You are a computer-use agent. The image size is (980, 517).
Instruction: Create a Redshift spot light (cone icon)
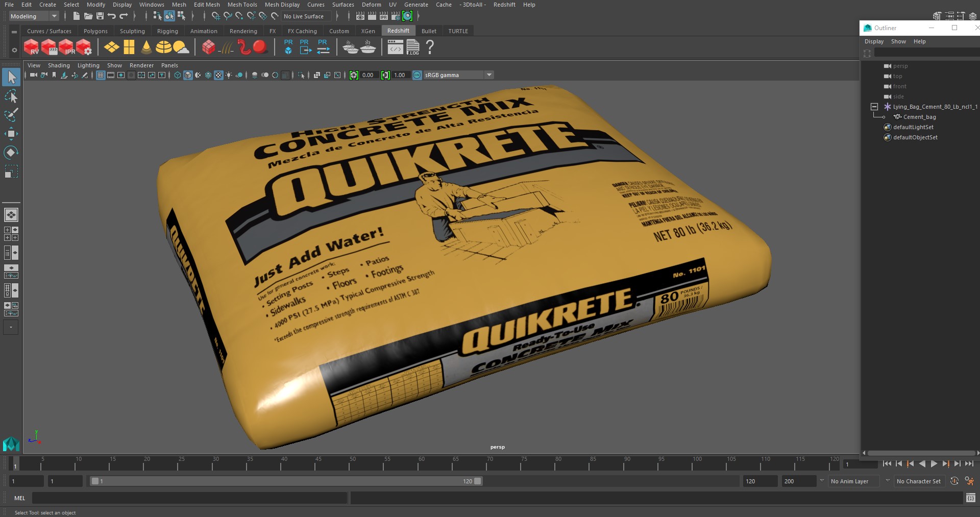(146, 47)
